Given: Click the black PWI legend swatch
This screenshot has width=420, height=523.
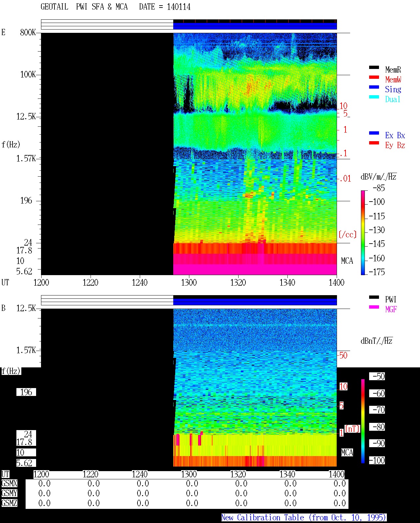Looking at the screenshot, I should click(374, 297).
